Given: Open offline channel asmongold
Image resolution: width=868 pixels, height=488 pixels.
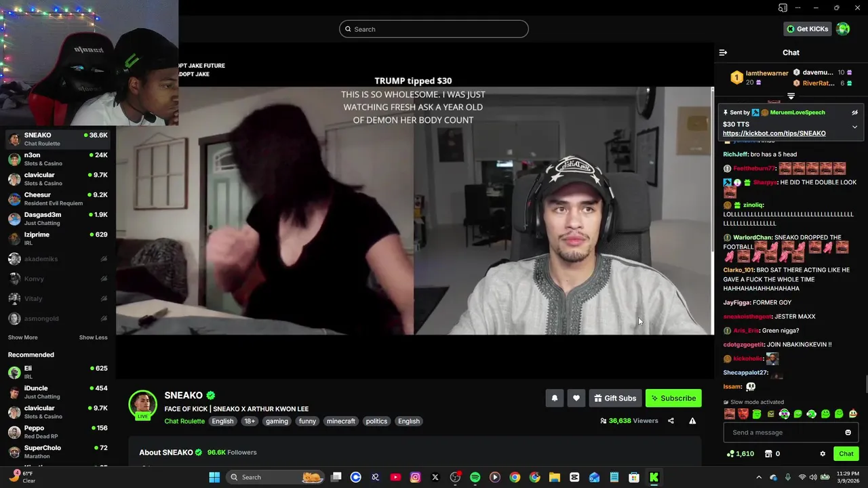Looking at the screenshot, I should click(58, 319).
